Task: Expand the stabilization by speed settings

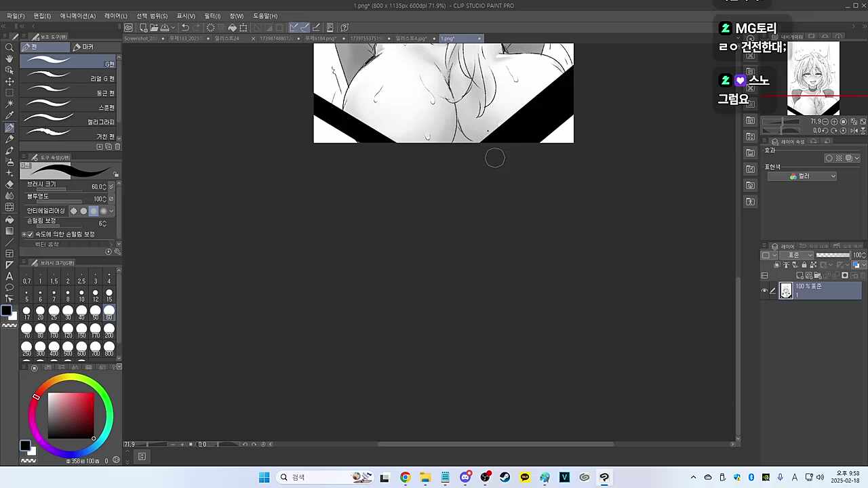Action: pyautogui.click(x=24, y=235)
